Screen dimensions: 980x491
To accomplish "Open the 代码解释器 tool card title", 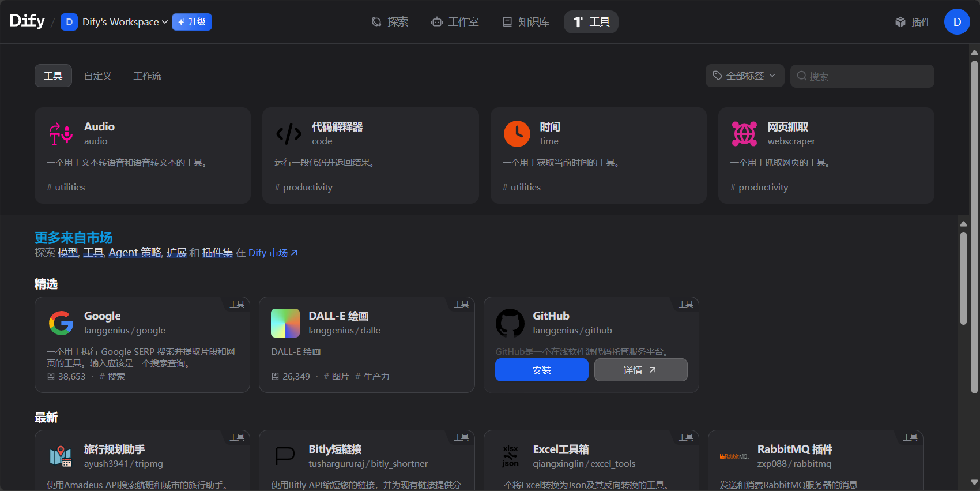I will point(337,127).
